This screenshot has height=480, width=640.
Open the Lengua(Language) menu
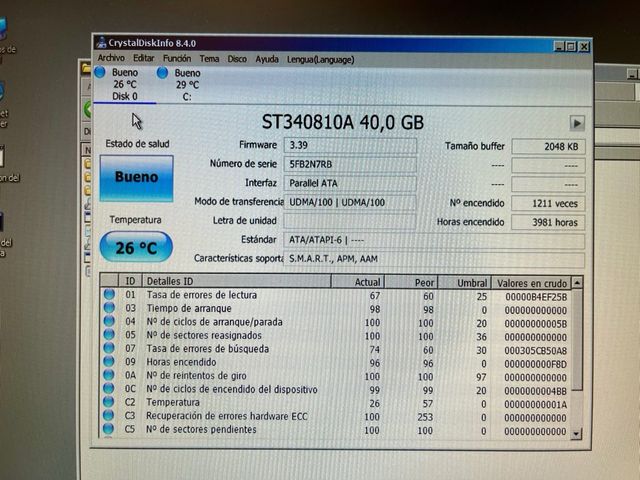pos(320,60)
